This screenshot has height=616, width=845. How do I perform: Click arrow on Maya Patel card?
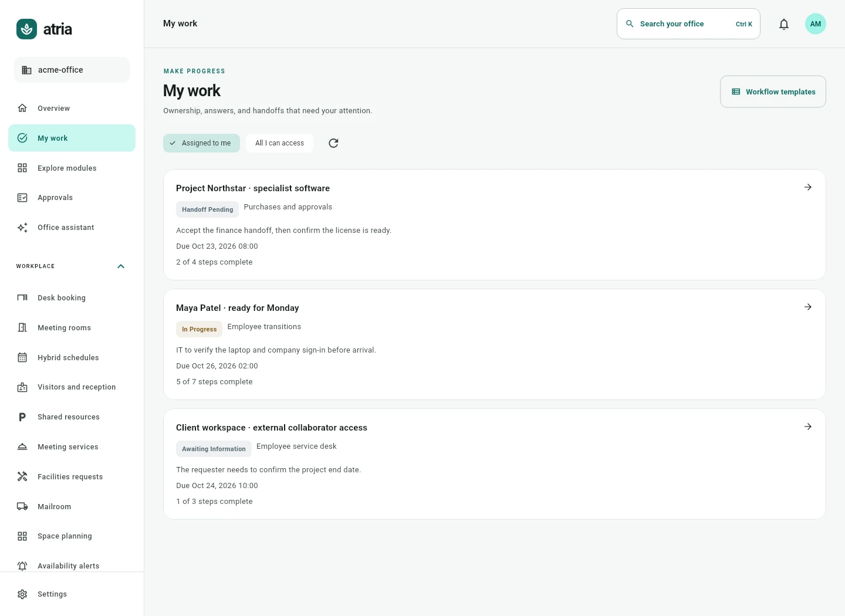click(808, 307)
